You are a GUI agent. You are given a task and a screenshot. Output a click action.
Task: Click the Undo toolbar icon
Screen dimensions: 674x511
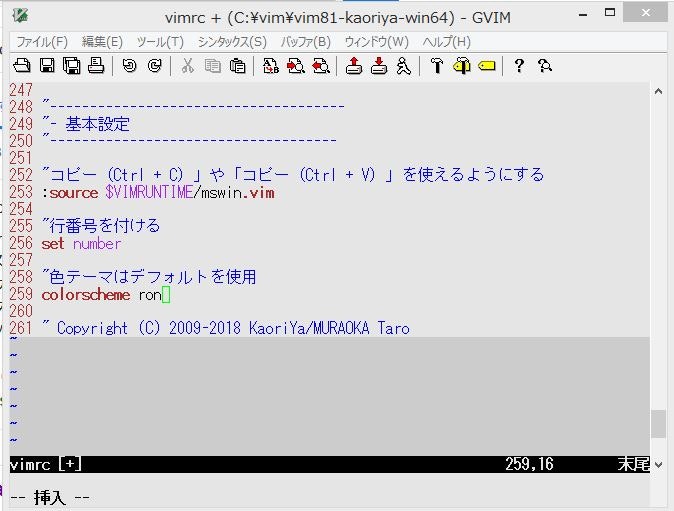pos(129,66)
